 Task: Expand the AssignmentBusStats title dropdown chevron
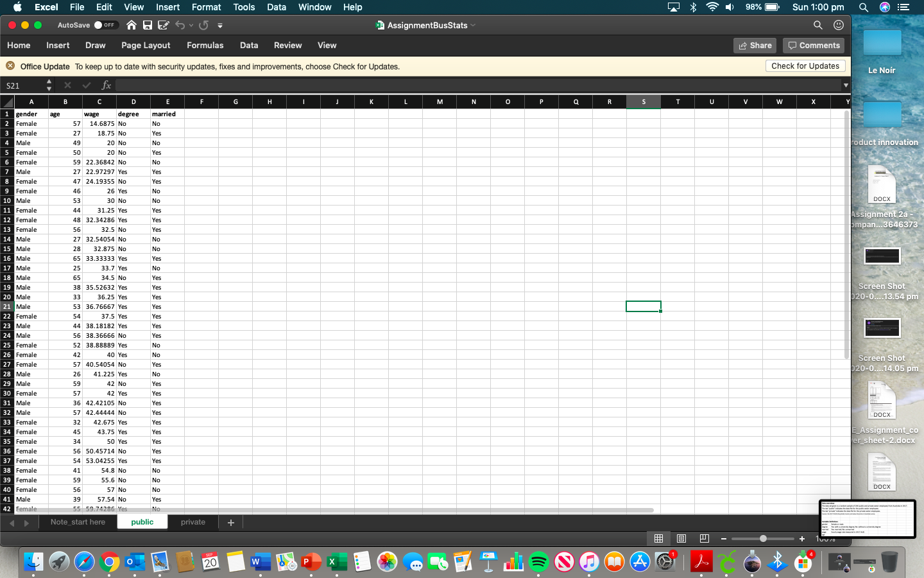coord(474,25)
